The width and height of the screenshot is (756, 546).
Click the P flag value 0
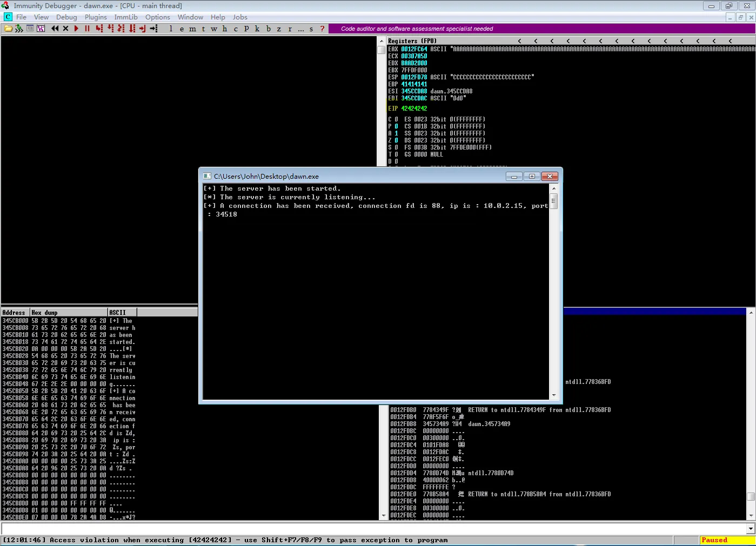396,126
